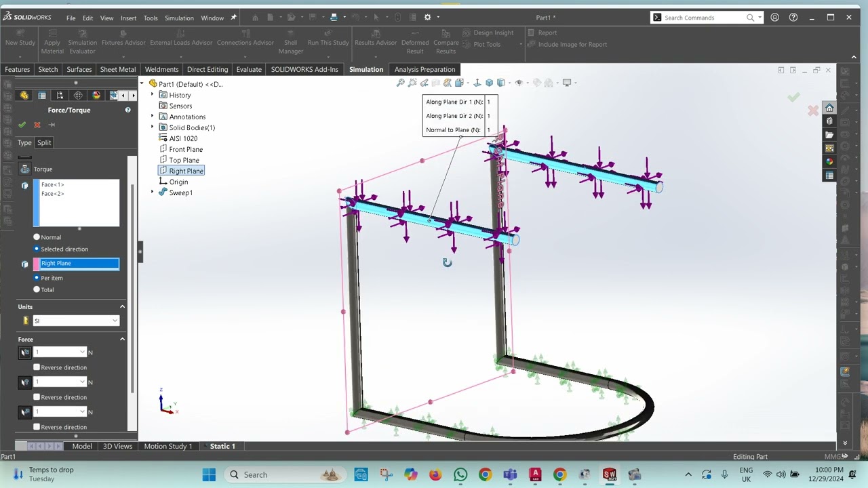Expand the Annotations tree node

(x=152, y=117)
